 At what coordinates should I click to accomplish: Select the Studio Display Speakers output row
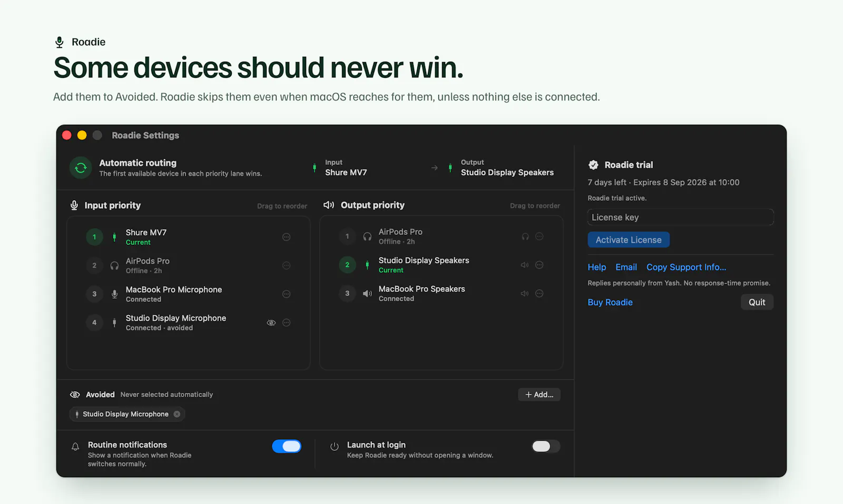[x=442, y=265]
